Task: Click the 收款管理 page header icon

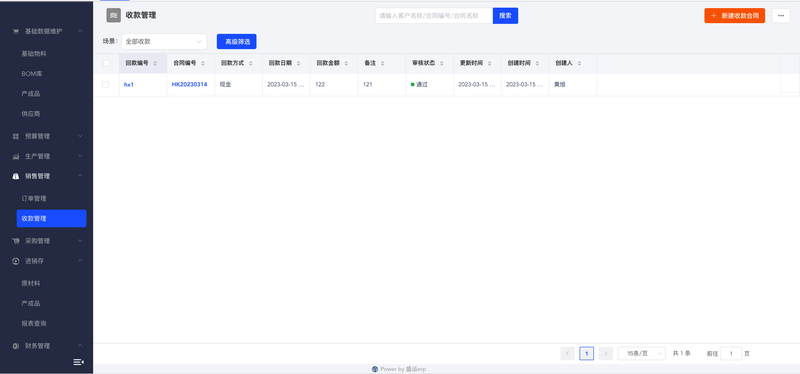Action: pos(113,15)
